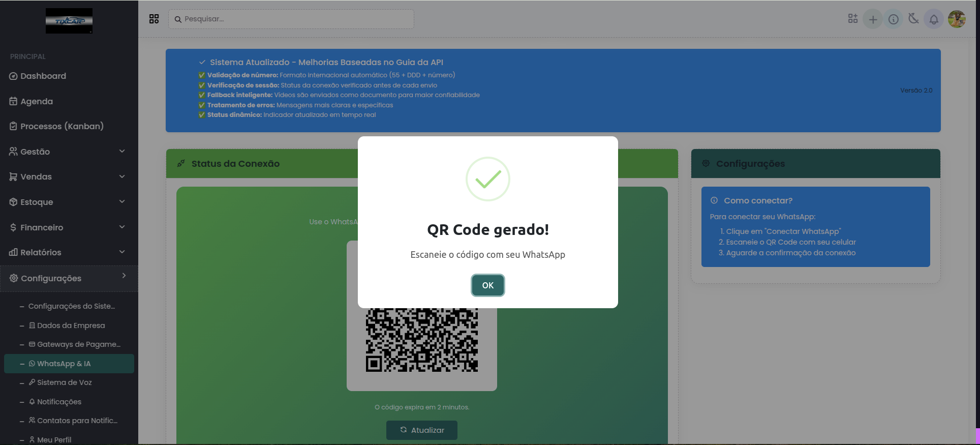Click the WhatsApp QR code image
Viewport: 980px width, 445px height.
pyautogui.click(x=421, y=340)
